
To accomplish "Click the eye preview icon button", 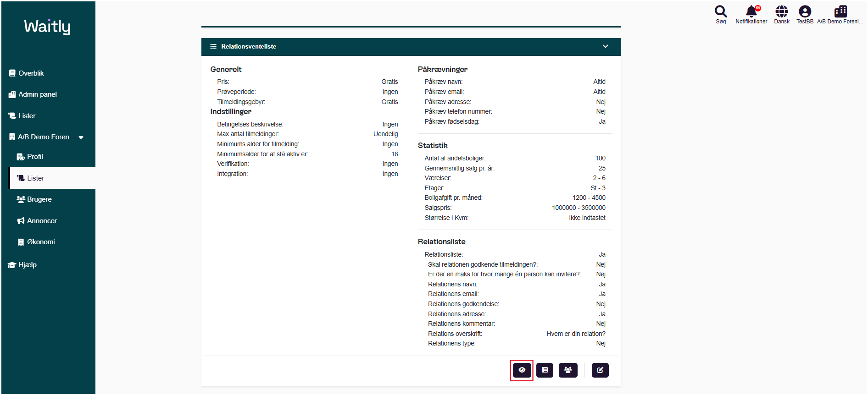I will coord(522,370).
